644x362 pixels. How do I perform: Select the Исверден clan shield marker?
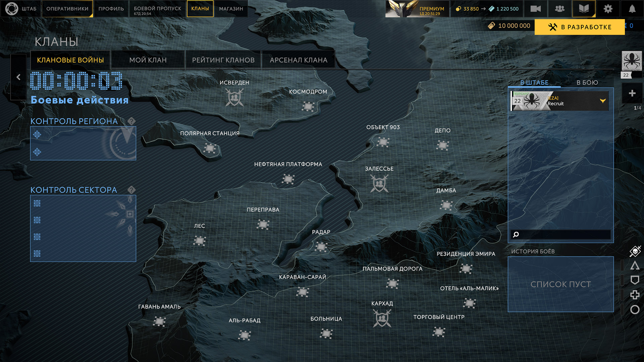[x=234, y=98]
